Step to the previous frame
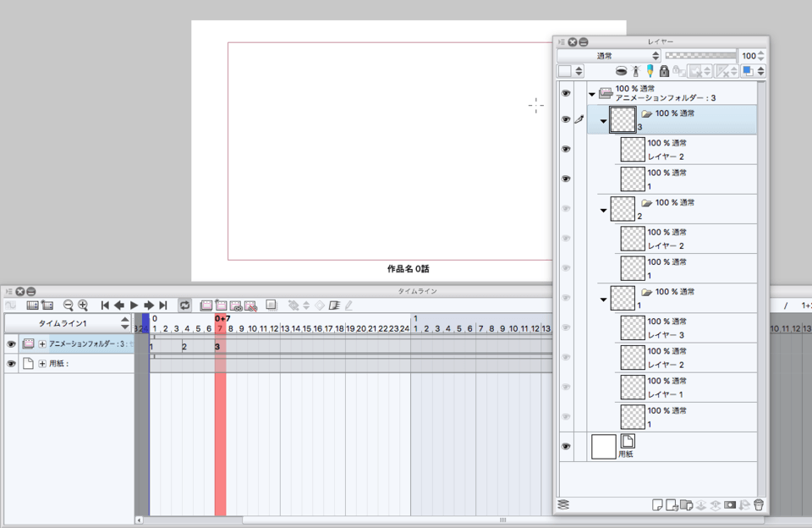The image size is (812, 528). coord(119,305)
